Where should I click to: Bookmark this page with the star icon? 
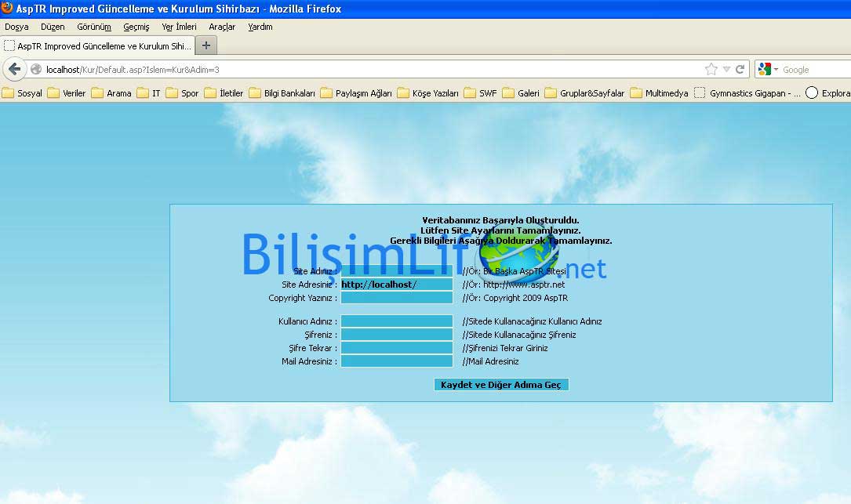(711, 70)
